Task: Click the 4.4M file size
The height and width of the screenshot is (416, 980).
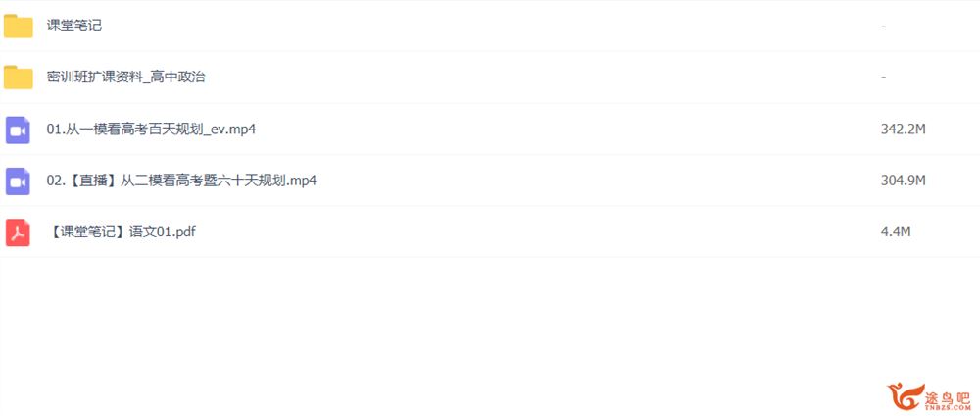Action: (x=895, y=233)
